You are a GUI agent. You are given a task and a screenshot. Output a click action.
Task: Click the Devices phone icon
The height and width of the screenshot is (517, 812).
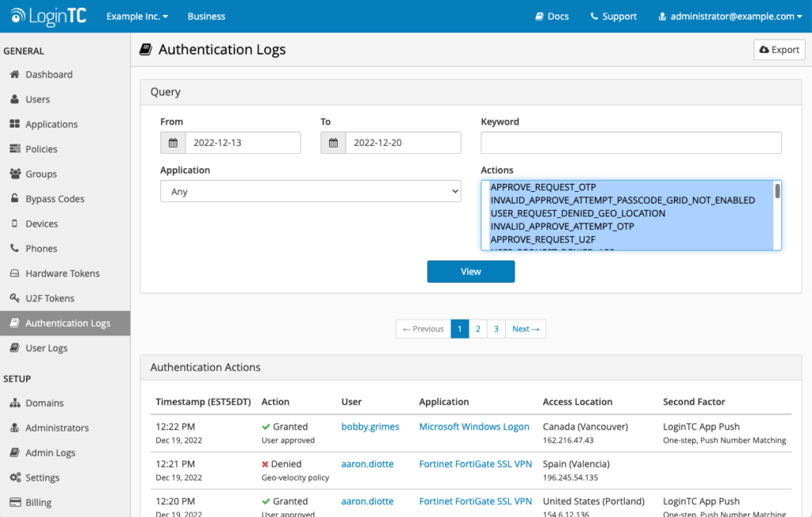pyautogui.click(x=14, y=224)
